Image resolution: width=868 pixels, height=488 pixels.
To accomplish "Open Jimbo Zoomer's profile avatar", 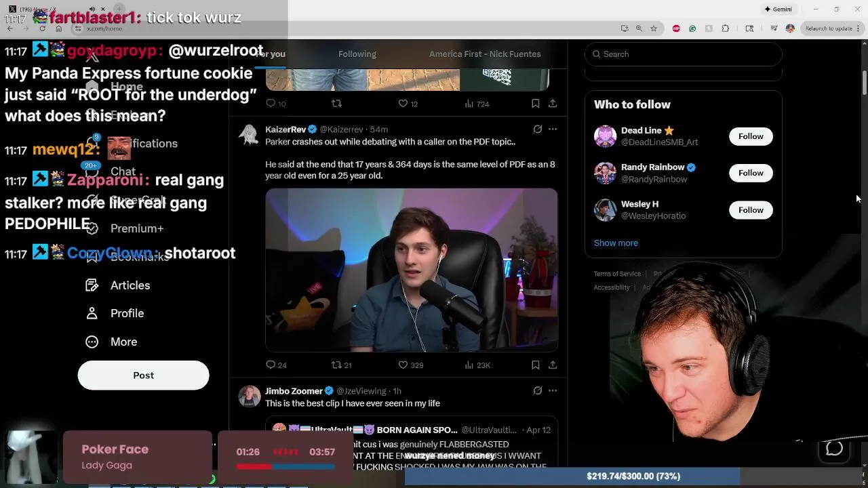I will click(249, 396).
